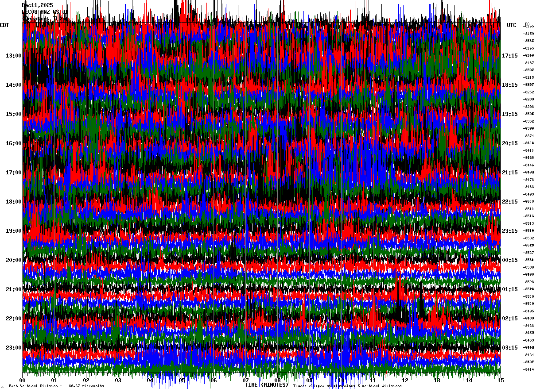Click the DC offset value -8215
Viewport: 536px width, 392px height.
click(529, 77)
